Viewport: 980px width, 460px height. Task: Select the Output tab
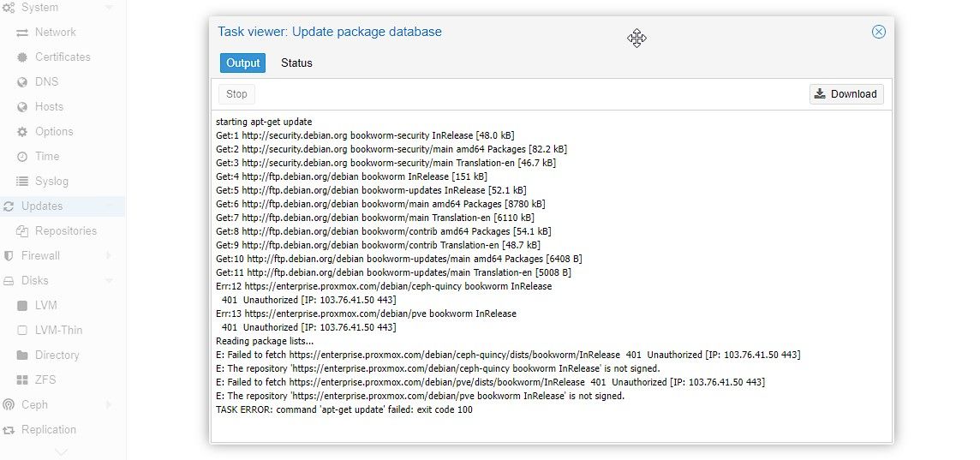click(242, 63)
